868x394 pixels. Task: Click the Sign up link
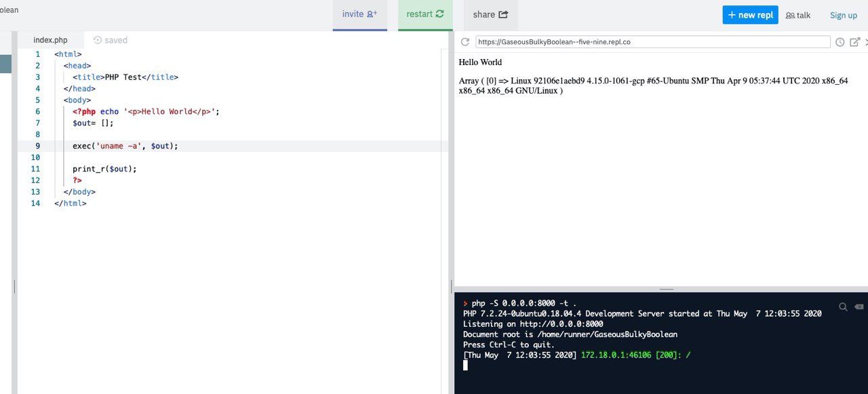844,15
